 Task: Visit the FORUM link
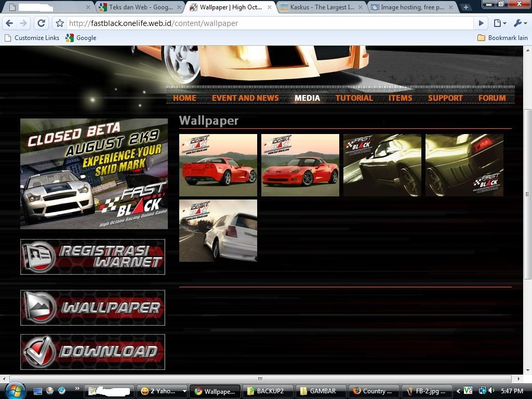pos(492,98)
